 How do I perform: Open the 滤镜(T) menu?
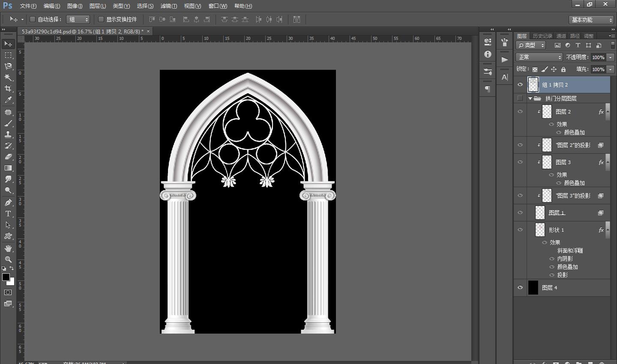pos(168,6)
